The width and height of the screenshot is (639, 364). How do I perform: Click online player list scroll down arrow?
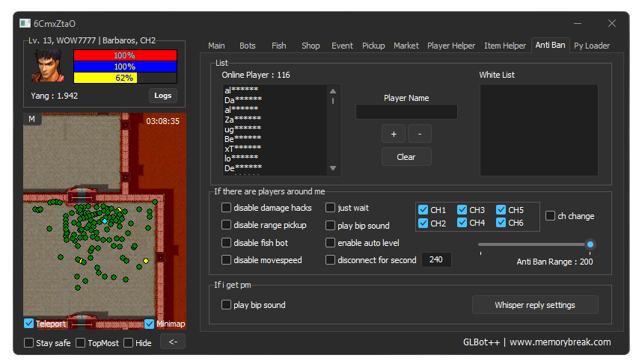[x=333, y=168]
